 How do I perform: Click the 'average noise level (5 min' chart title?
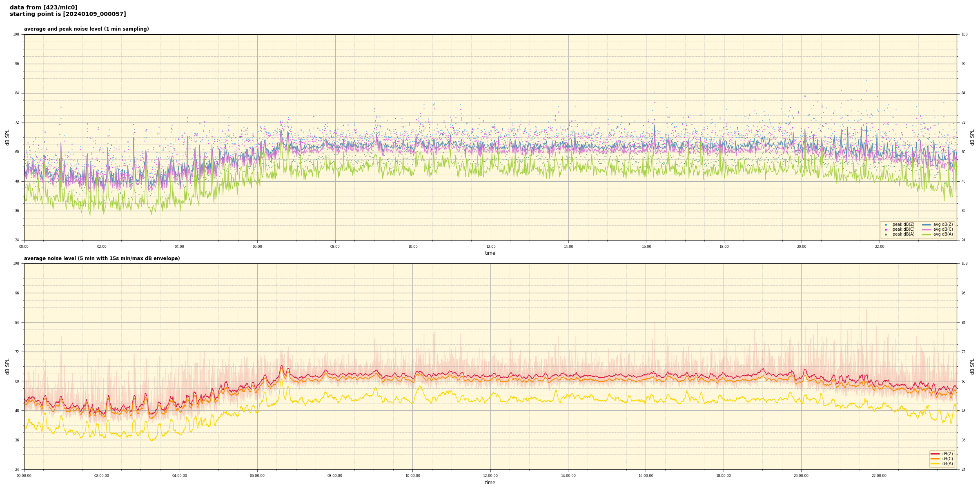point(102,258)
